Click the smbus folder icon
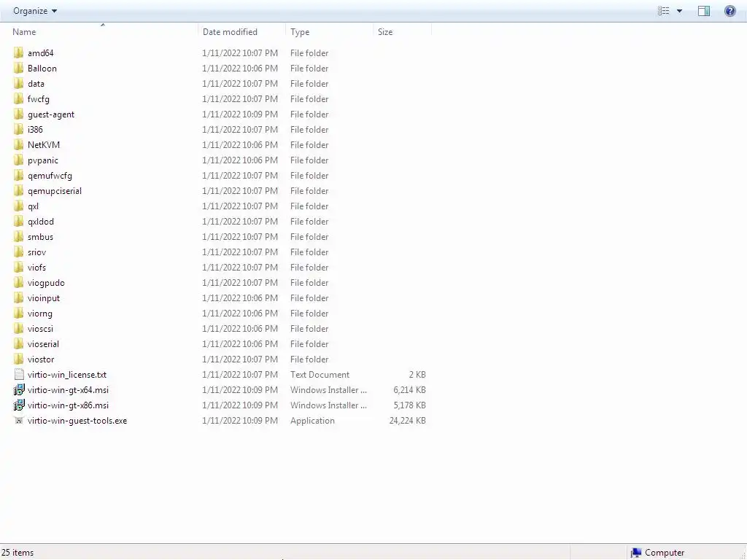This screenshot has height=560, width=747. [x=18, y=237]
